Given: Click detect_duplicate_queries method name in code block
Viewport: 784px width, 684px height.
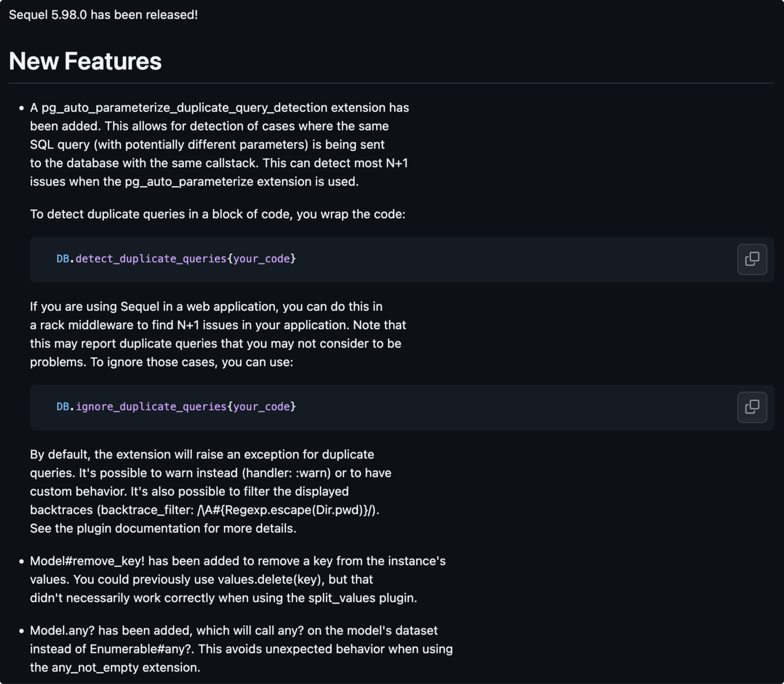Looking at the screenshot, I should pos(151,259).
